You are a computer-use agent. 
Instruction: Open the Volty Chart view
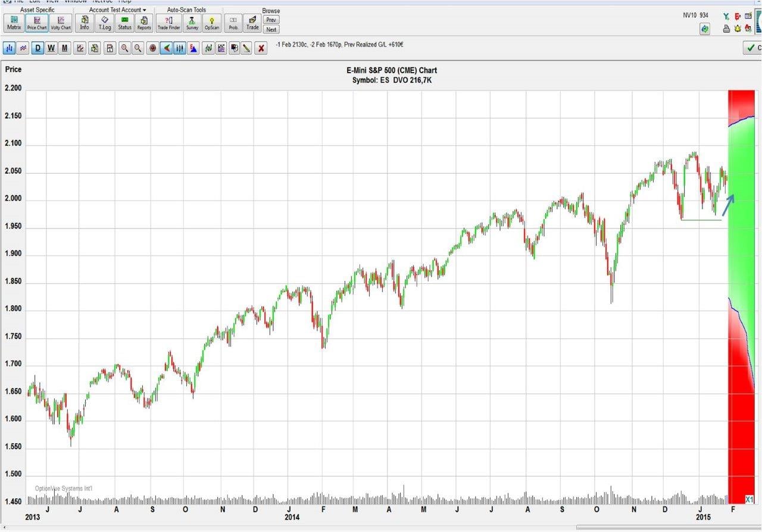(60, 23)
